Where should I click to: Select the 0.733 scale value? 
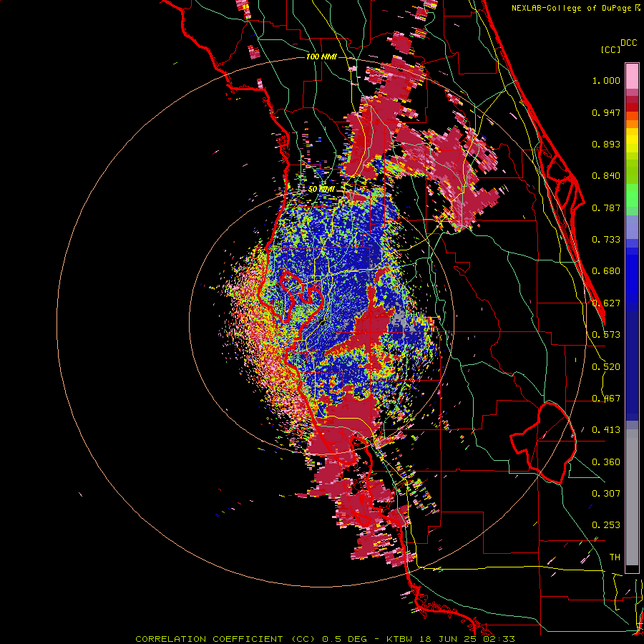(606, 240)
